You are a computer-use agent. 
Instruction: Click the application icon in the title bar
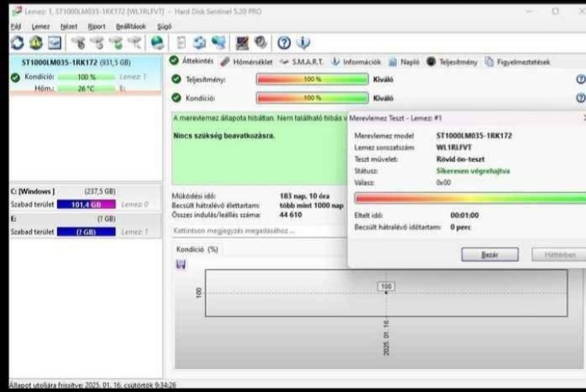click(17, 11)
